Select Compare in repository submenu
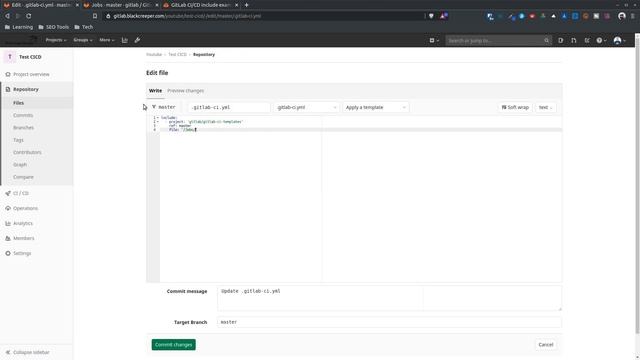 pyautogui.click(x=23, y=177)
